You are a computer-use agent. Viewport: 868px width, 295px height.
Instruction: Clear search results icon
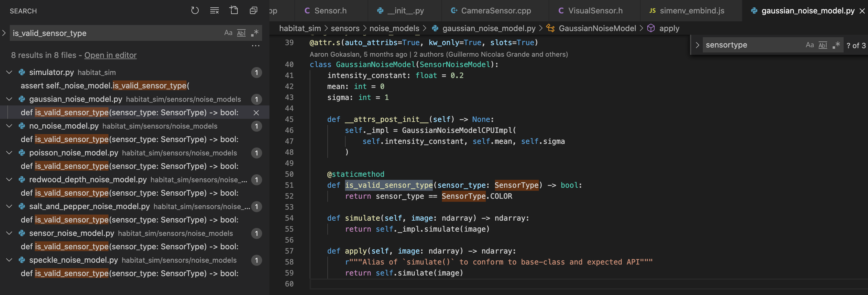click(214, 10)
